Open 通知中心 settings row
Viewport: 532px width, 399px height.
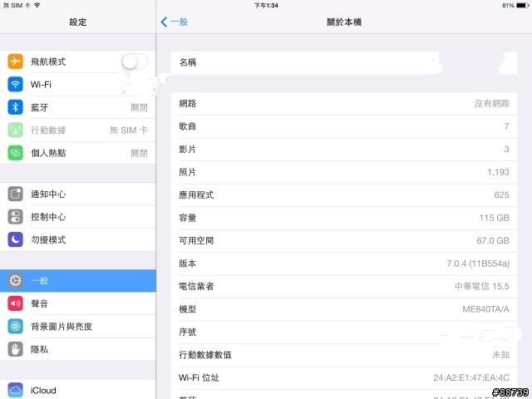77,194
